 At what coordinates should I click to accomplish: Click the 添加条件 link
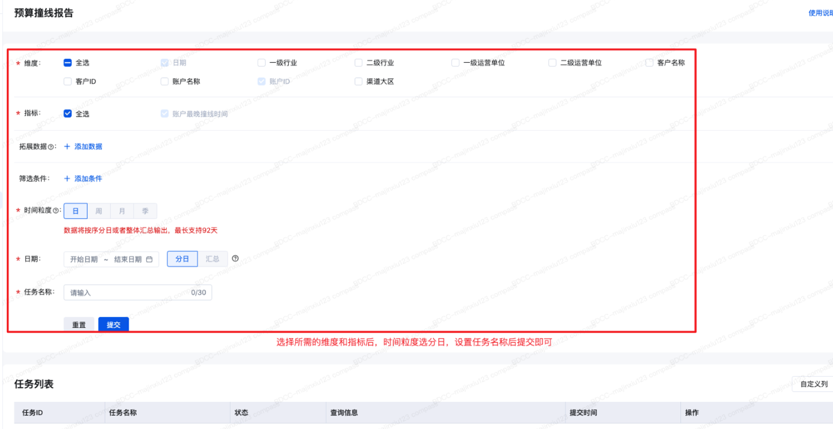click(83, 179)
